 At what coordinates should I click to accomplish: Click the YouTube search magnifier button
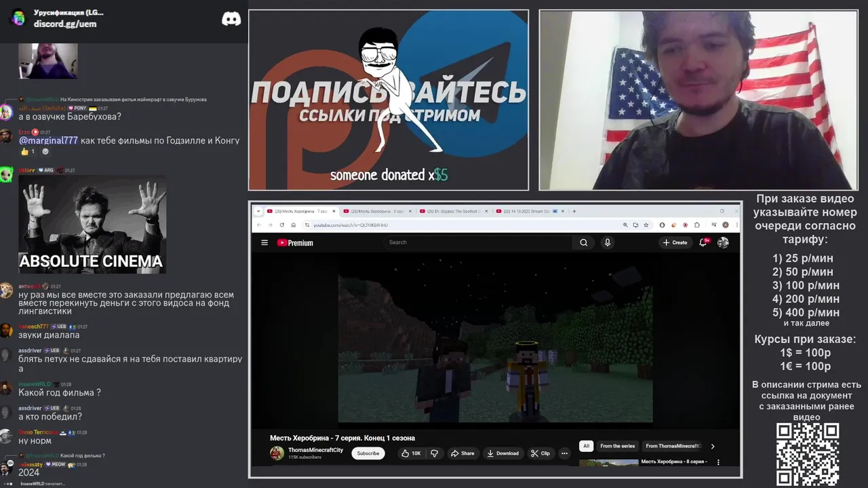tap(583, 243)
